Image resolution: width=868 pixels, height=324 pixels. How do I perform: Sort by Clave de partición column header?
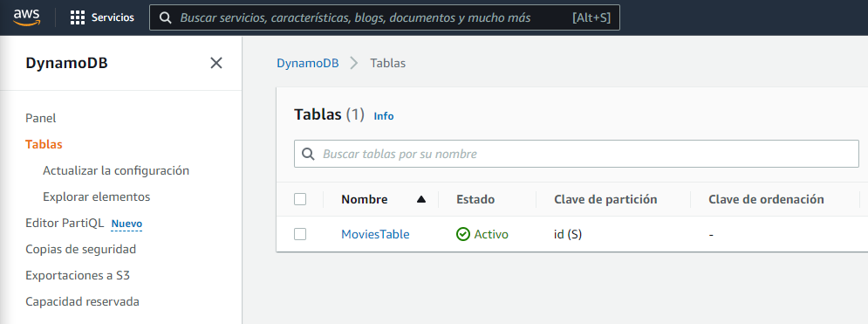(605, 199)
